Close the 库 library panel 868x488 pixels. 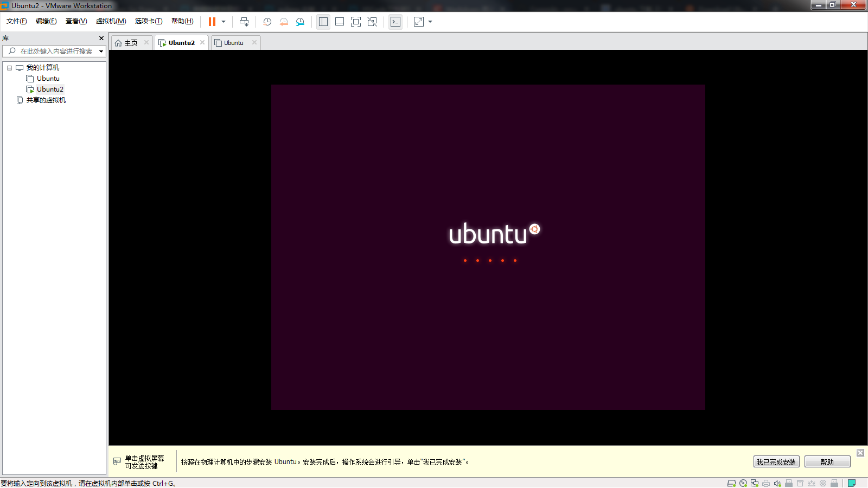click(x=101, y=38)
